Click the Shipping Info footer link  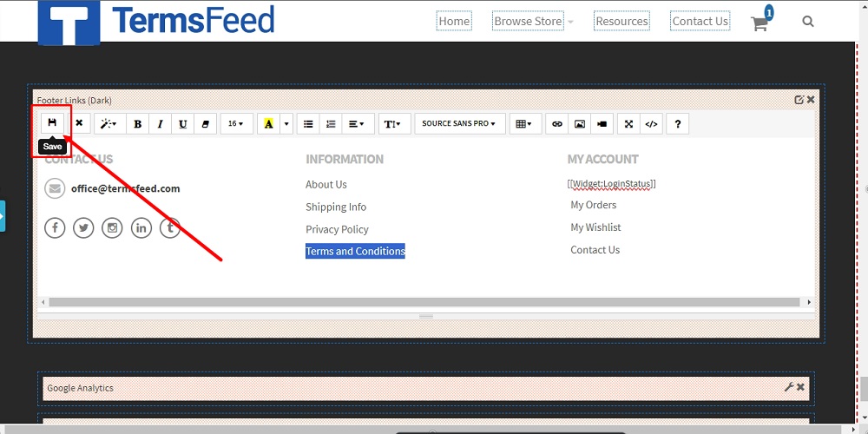point(336,207)
